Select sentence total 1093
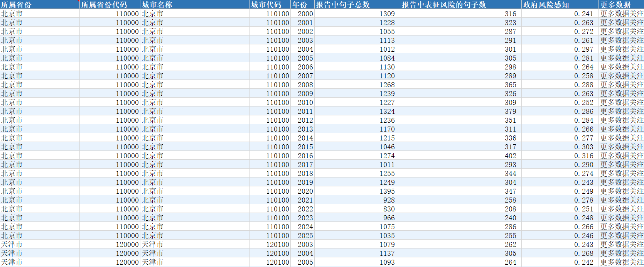The height and width of the screenshot is (267, 644). click(x=387, y=262)
